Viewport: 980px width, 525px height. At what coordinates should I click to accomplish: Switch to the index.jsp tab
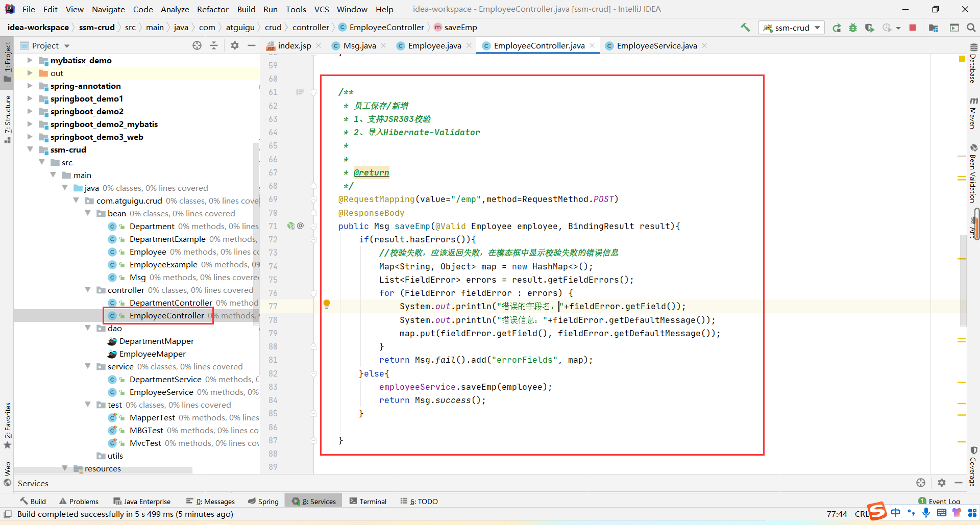pos(295,45)
